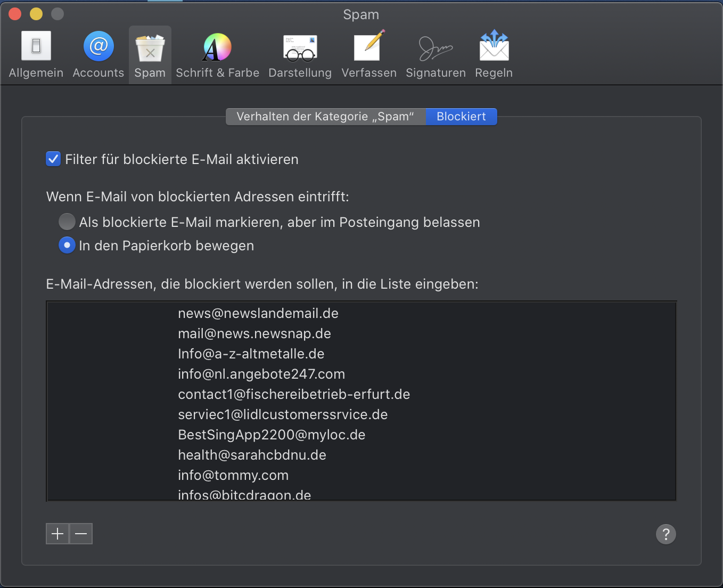This screenshot has height=588, width=723.
Task: Switch to Verhalten der Kategorie Spam tab
Action: click(x=325, y=117)
